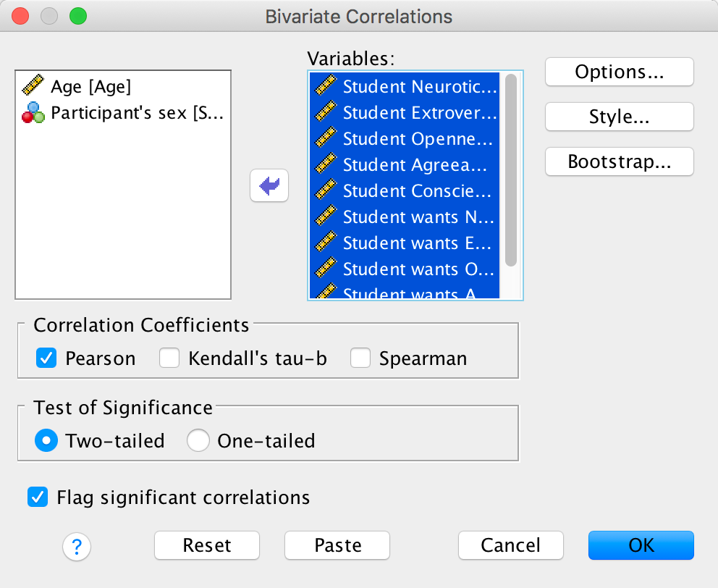Select Student Conscientiousness in Variables list
This screenshot has height=588, width=718.
418,191
